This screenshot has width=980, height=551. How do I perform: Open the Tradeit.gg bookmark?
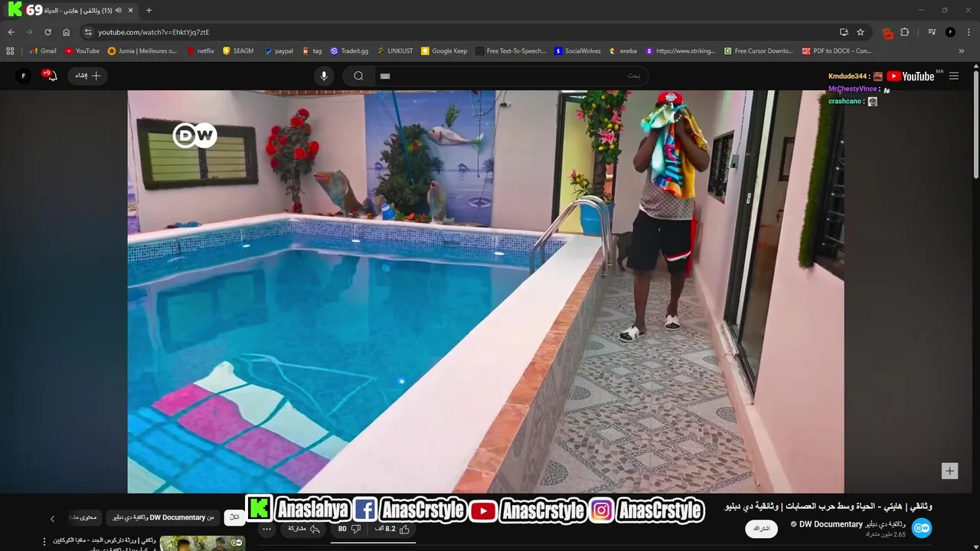(349, 51)
